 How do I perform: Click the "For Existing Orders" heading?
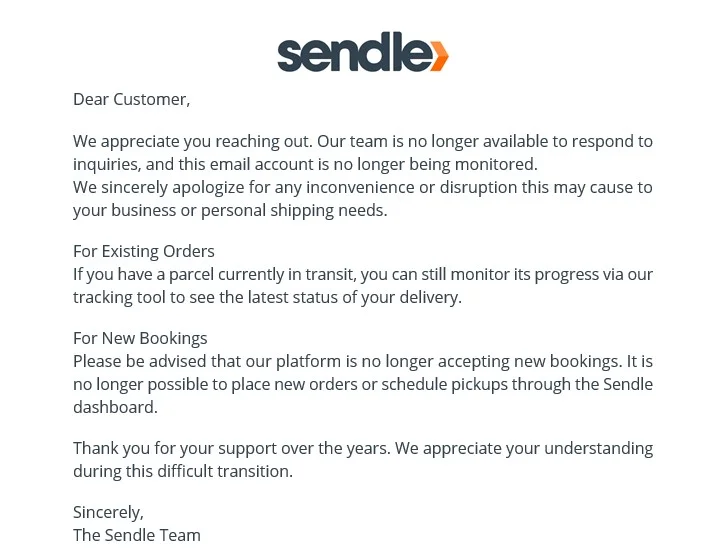pos(144,251)
